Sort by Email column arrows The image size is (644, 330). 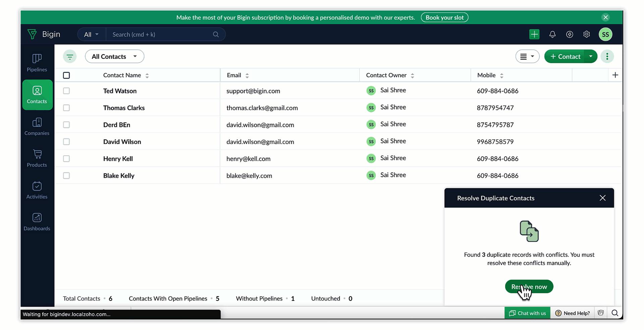247,75
